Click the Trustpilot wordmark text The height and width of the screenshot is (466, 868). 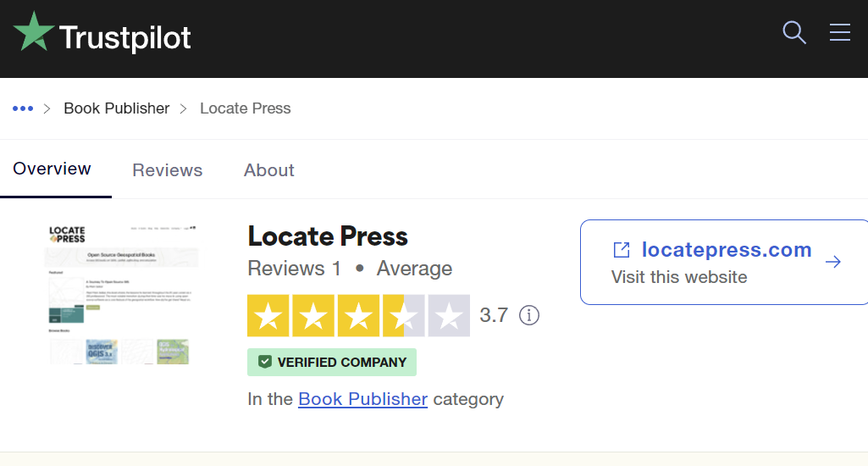pos(125,38)
